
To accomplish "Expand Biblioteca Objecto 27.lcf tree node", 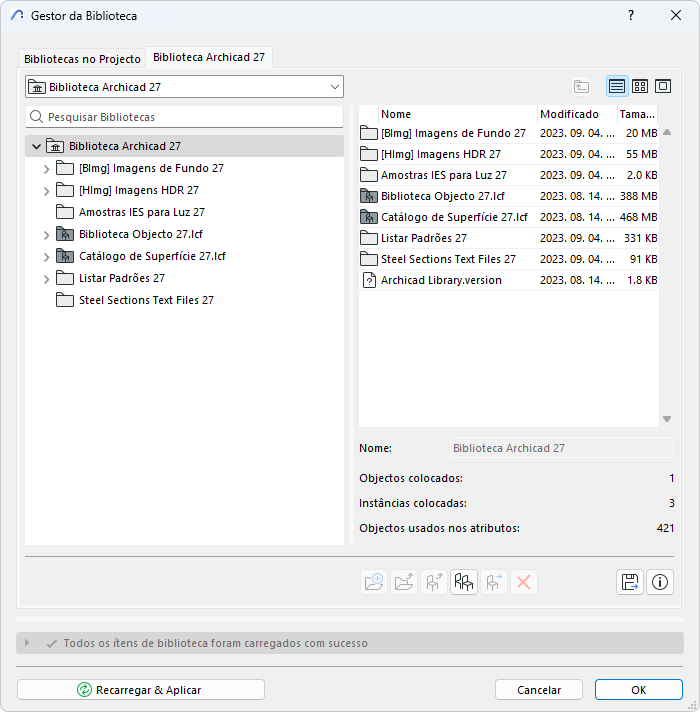I will (46, 235).
